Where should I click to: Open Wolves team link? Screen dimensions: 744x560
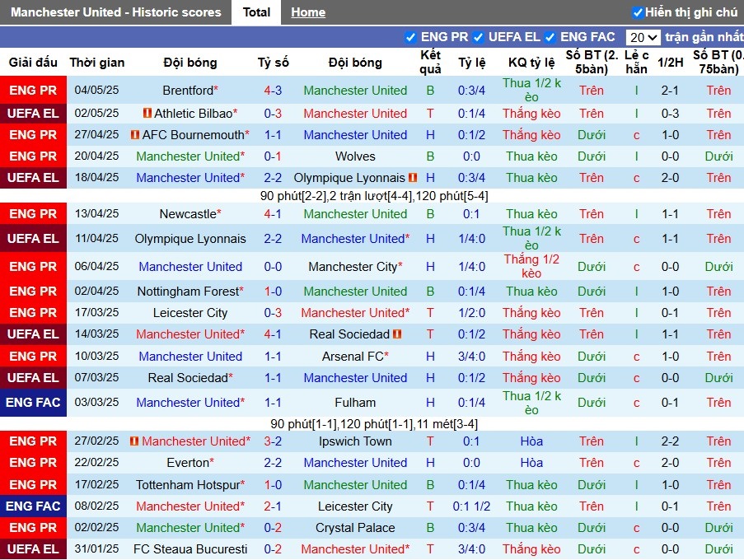coord(355,156)
